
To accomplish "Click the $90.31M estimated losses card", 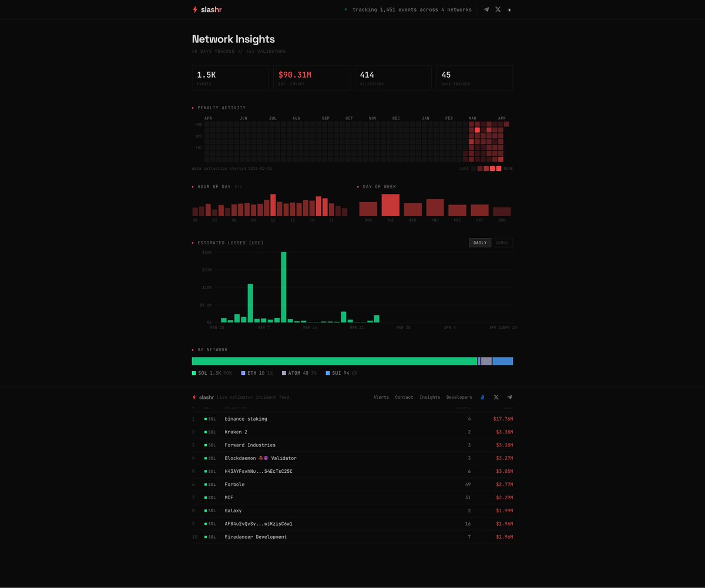I will pyautogui.click(x=312, y=78).
